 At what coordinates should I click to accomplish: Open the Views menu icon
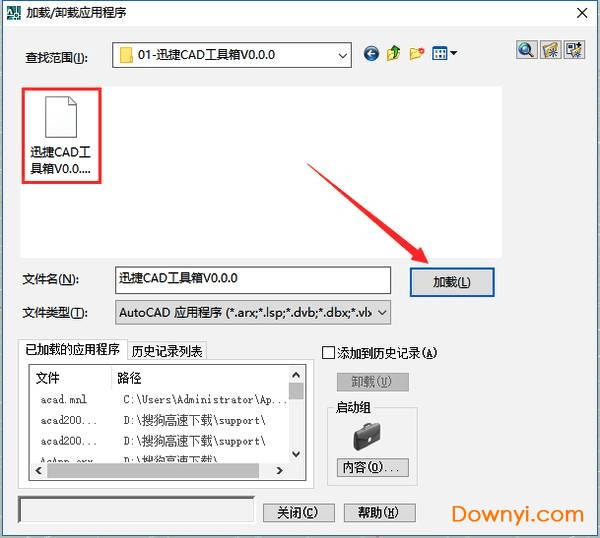444,53
